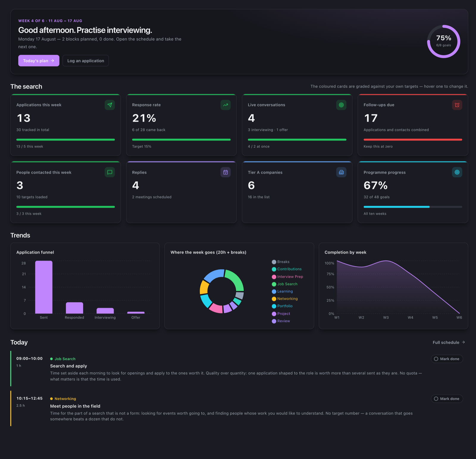Click the "17" Follow-ups due value

(x=371, y=118)
